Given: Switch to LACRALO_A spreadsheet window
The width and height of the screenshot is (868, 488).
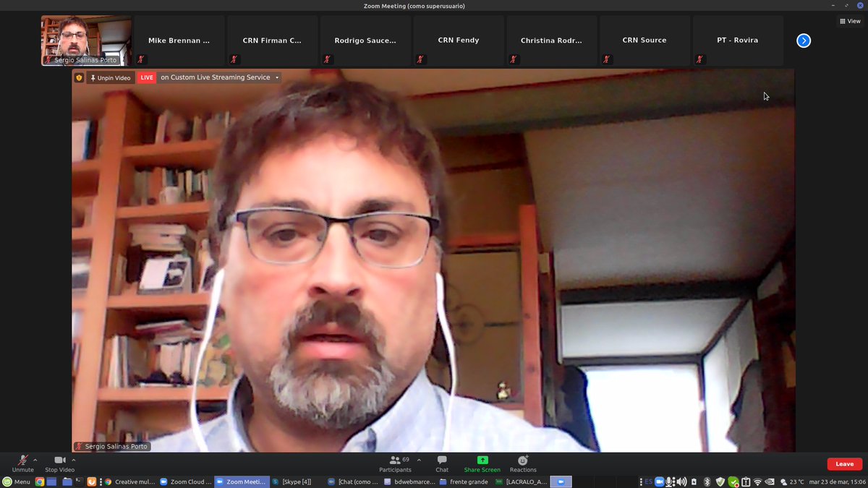Looking at the screenshot, I should coord(521,481).
